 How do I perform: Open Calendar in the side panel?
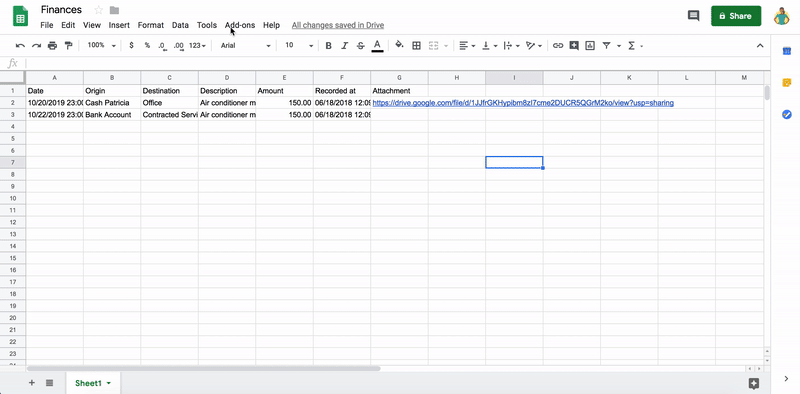(x=786, y=51)
